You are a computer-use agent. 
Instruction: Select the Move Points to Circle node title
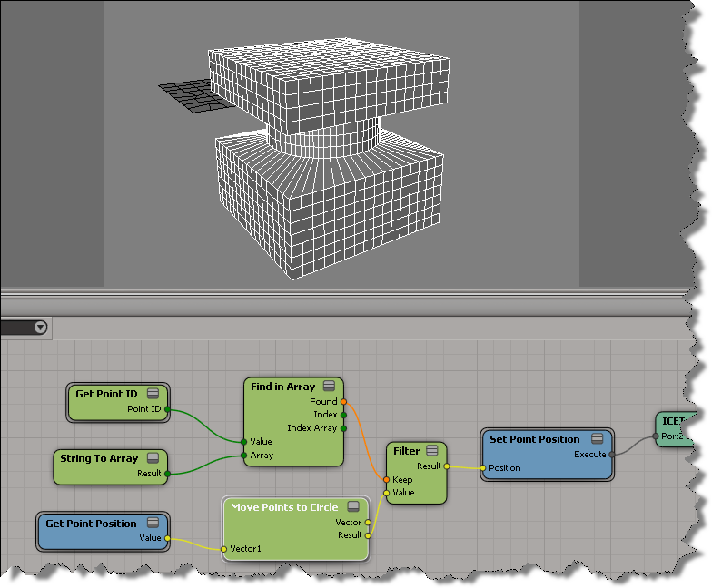pos(283,507)
